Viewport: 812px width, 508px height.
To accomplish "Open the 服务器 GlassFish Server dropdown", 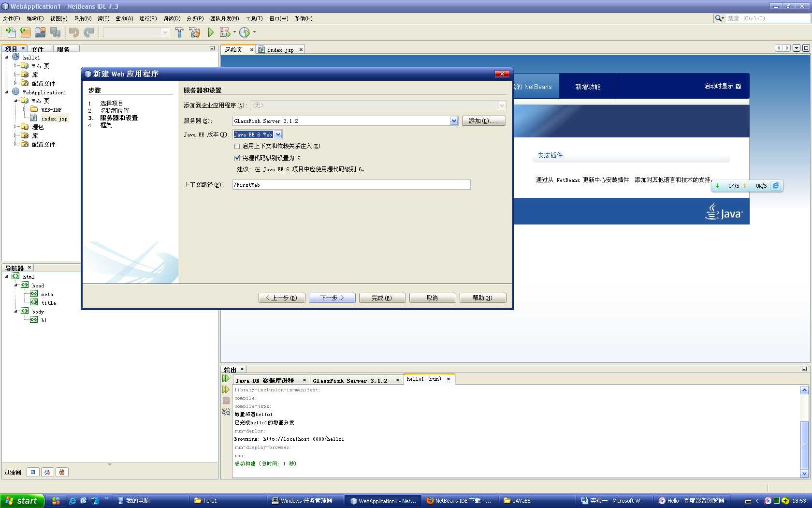I will point(454,121).
